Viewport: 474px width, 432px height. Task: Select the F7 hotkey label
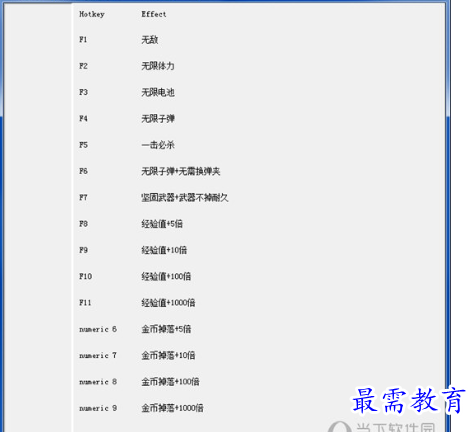pos(83,198)
